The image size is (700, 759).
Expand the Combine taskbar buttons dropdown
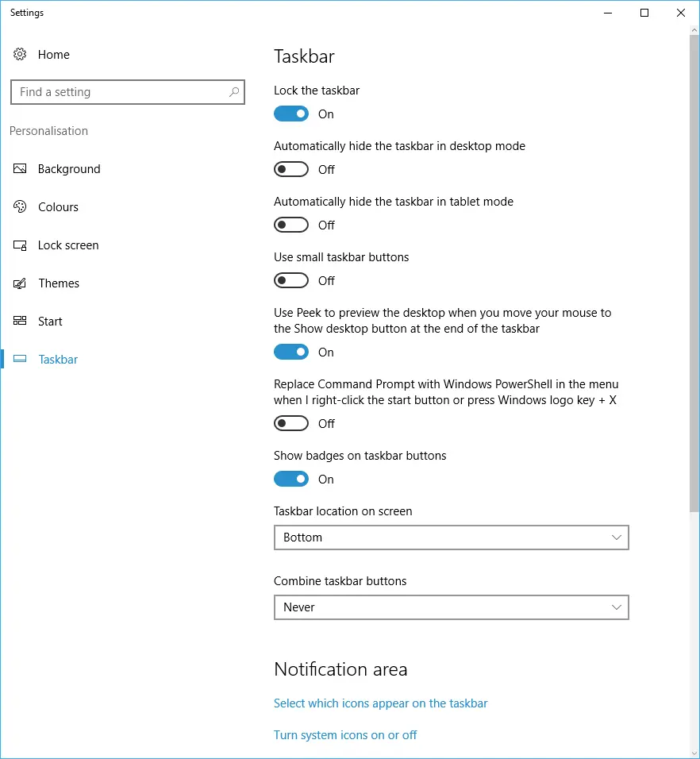click(451, 607)
